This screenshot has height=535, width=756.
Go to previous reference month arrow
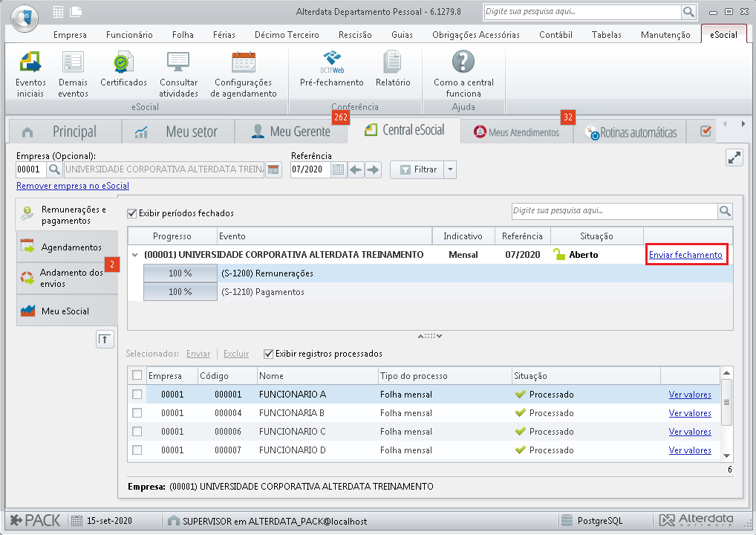coord(356,169)
